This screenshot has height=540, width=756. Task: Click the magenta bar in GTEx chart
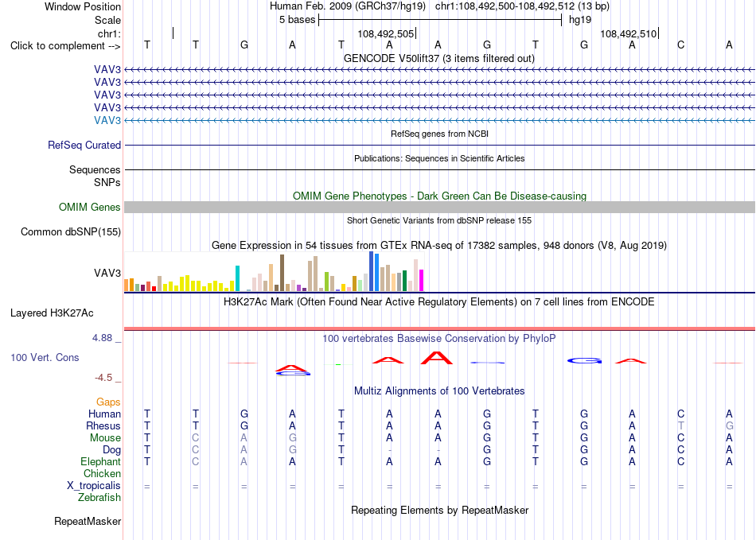(422, 281)
